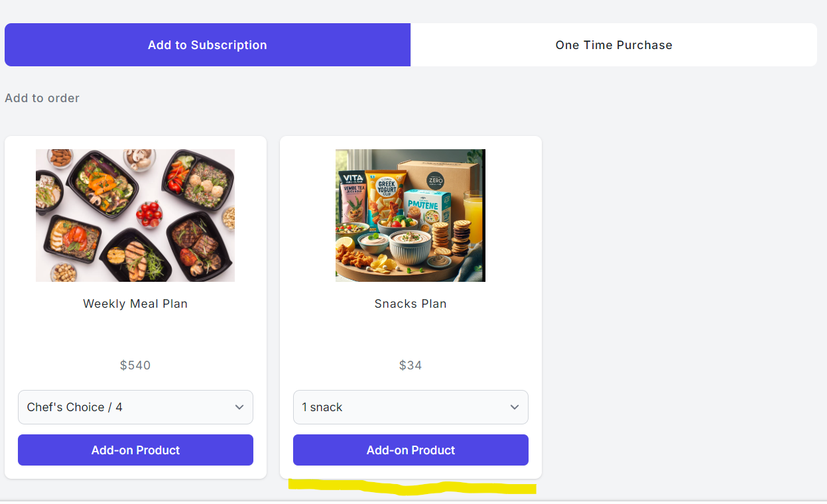The image size is (827, 504).
Task: Open the 1 snack quantity dropdown
Action: tap(411, 407)
